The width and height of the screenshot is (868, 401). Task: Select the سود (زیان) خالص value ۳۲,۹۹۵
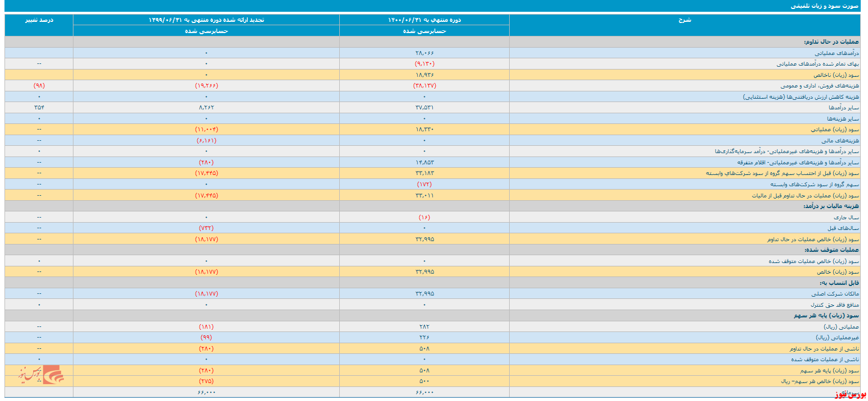coord(424,271)
